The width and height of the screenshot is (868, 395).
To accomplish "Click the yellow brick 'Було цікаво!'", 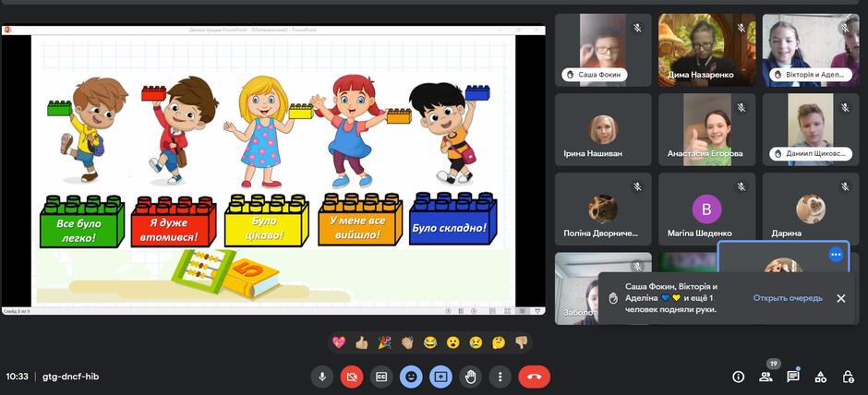I will tap(266, 220).
